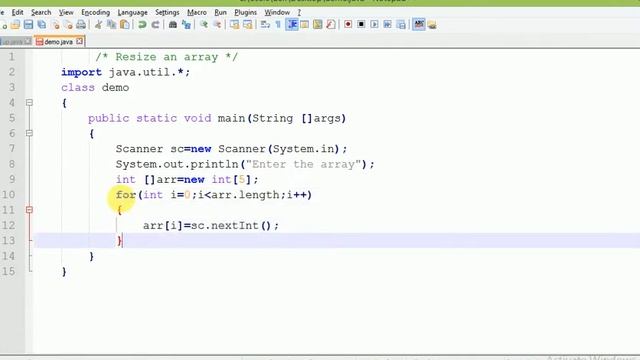Click the comment "/* Resize an array */"

[x=167, y=57]
